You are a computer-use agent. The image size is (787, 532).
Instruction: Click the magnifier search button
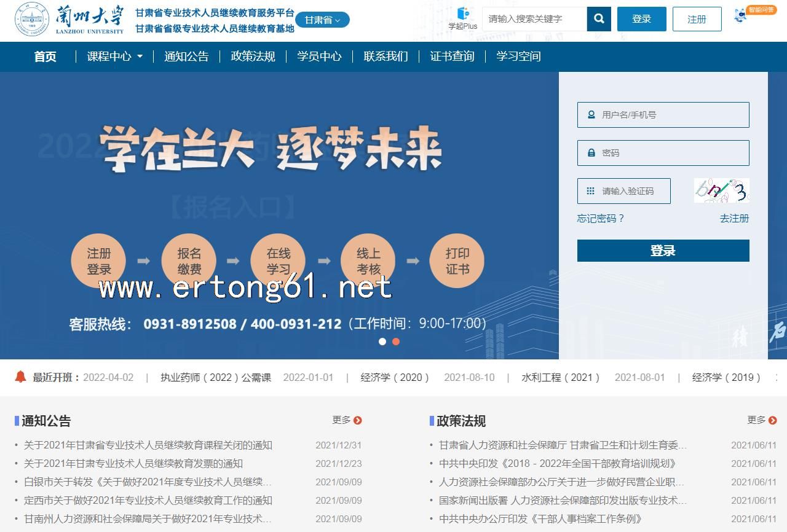pos(599,19)
